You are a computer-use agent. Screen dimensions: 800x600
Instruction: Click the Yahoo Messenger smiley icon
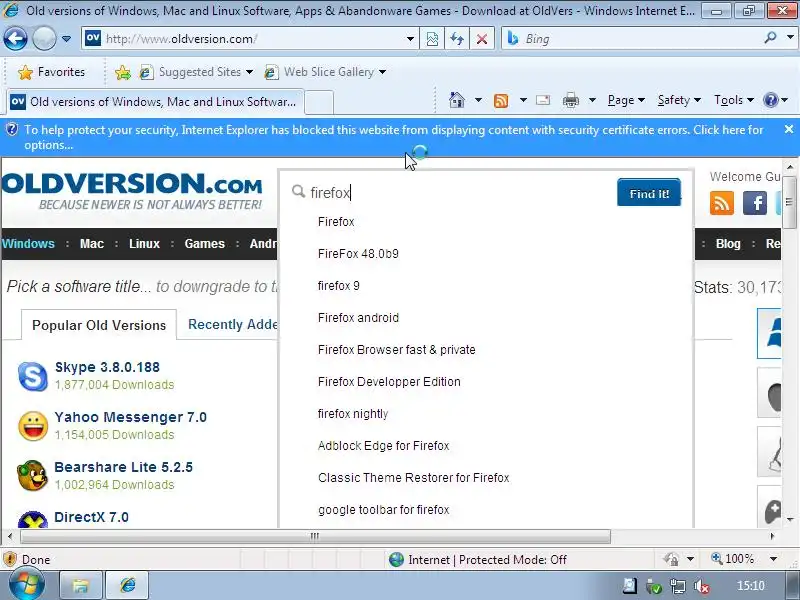coord(33,426)
